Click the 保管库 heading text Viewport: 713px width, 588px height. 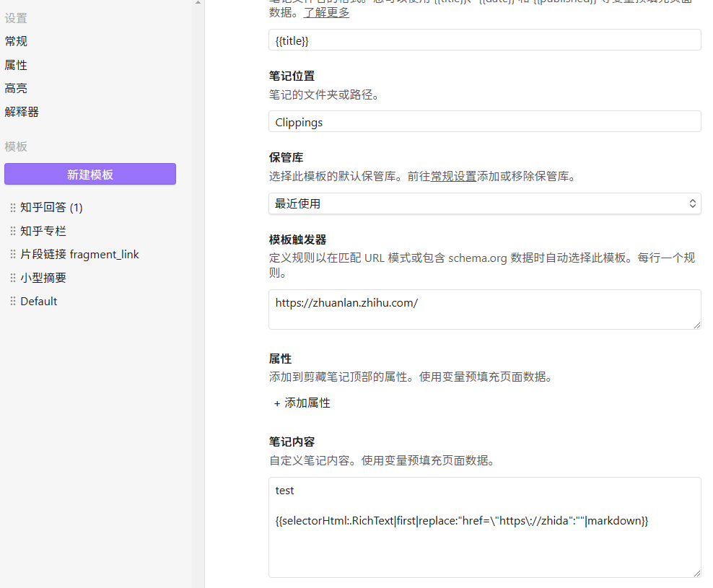[x=286, y=157]
